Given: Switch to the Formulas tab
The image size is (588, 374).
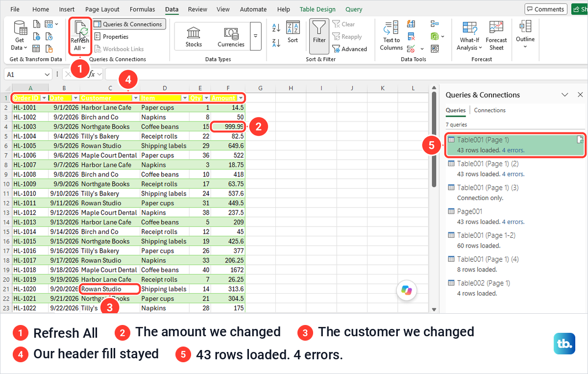Looking at the screenshot, I should [142, 9].
